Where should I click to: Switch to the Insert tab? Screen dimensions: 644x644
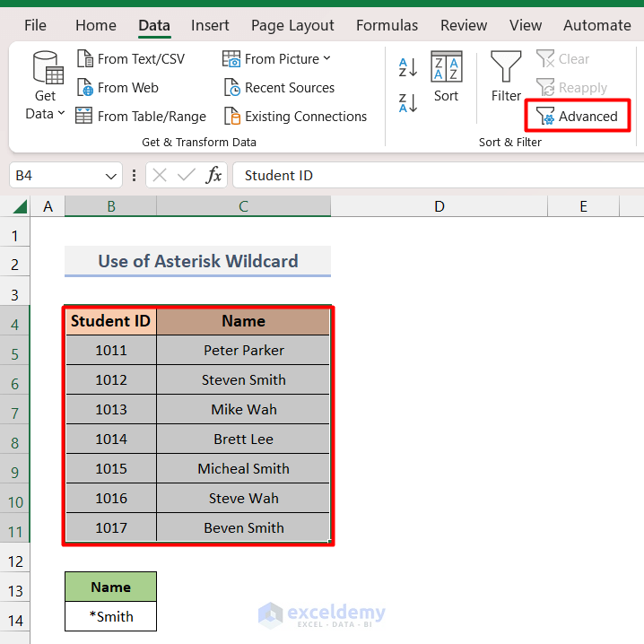pos(210,25)
